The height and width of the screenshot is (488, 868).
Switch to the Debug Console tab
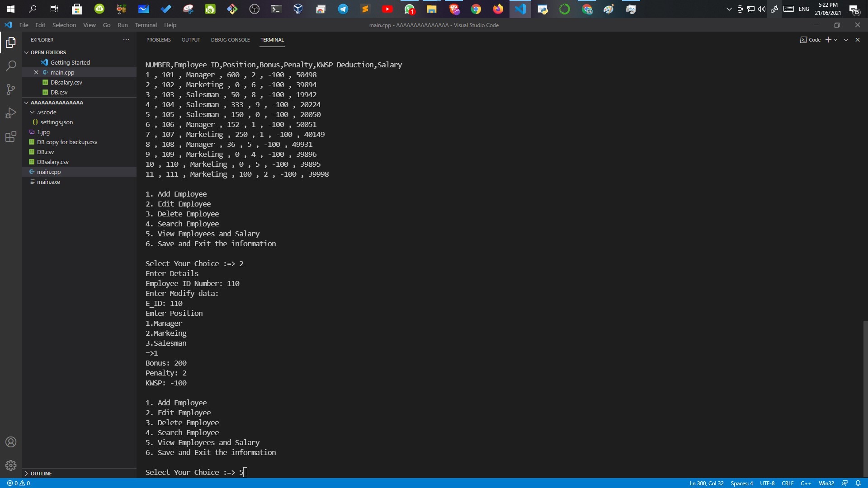[x=230, y=40]
